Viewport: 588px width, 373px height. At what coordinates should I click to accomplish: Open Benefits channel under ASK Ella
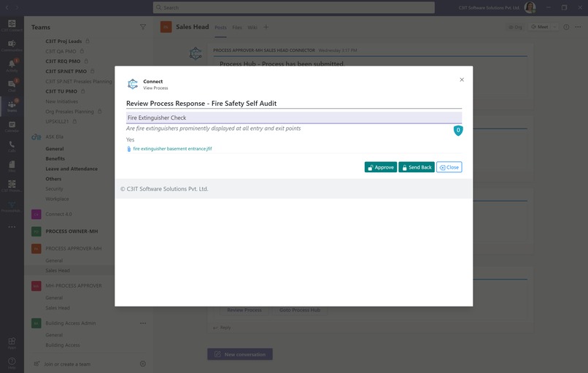(x=55, y=158)
